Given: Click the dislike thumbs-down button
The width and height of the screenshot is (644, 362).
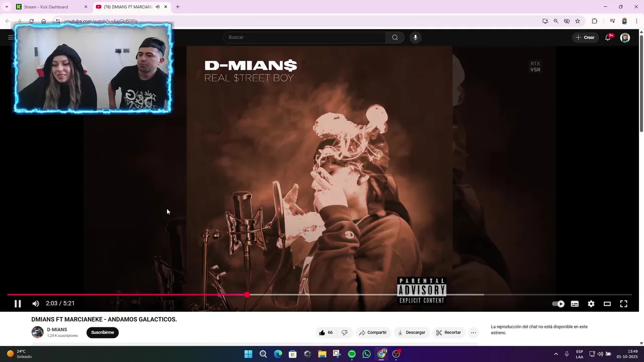Looking at the screenshot, I should 344,332.
